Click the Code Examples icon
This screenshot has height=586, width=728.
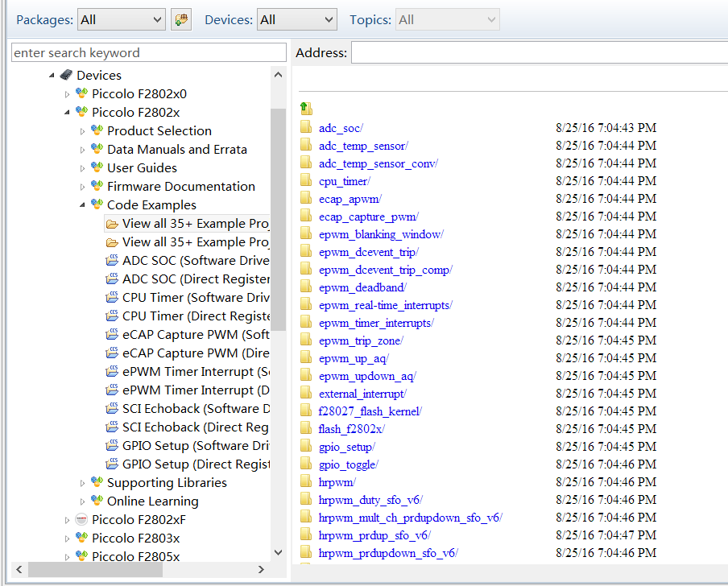(97, 204)
